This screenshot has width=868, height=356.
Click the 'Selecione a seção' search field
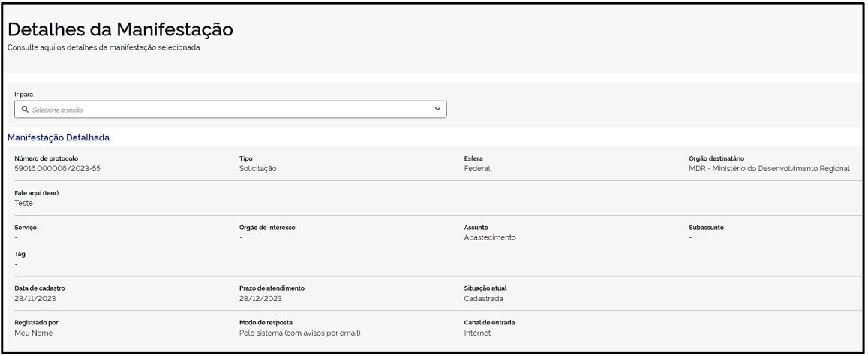[225, 110]
